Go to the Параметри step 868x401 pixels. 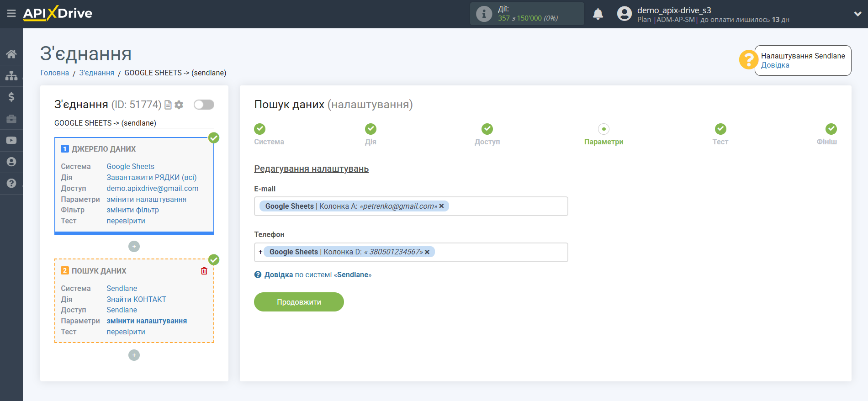(603, 129)
